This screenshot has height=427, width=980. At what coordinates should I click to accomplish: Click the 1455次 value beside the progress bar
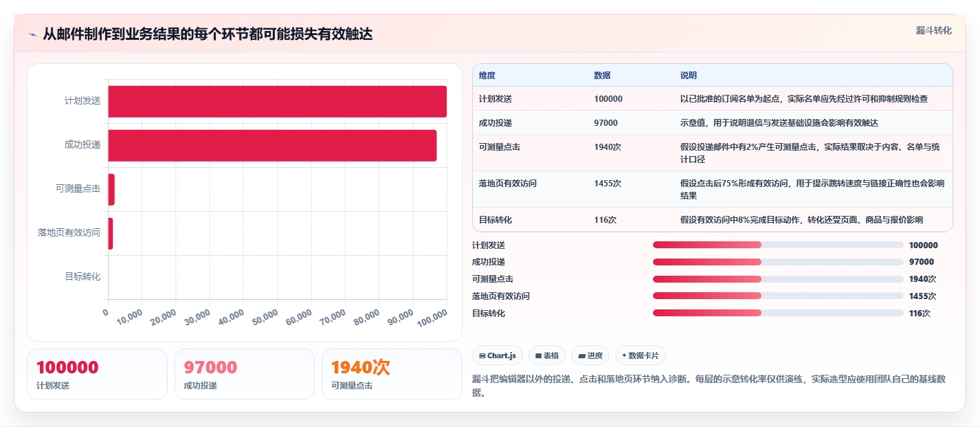(x=922, y=296)
